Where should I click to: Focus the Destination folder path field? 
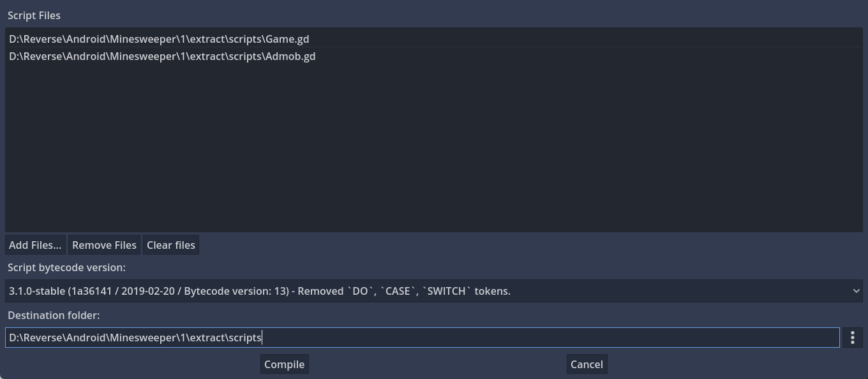[421, 338]
